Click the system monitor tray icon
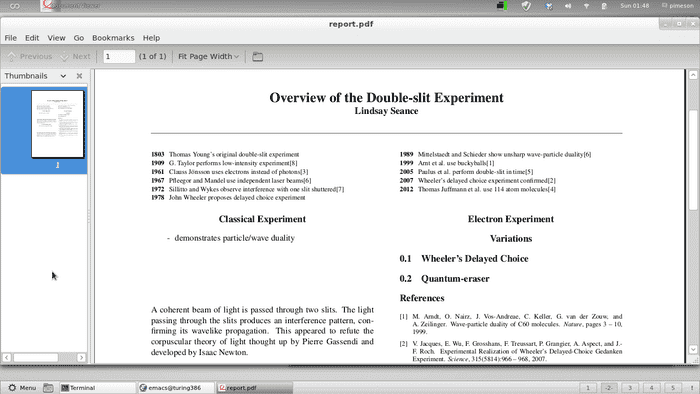 coord(502,6)
